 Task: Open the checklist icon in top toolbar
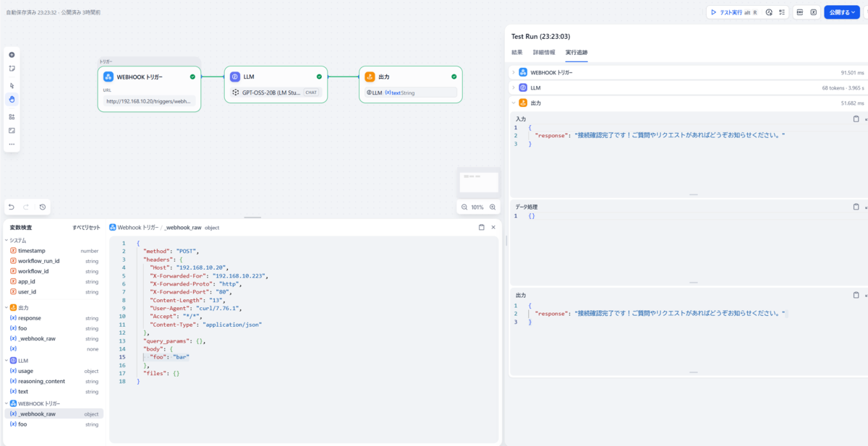point(782,12)
